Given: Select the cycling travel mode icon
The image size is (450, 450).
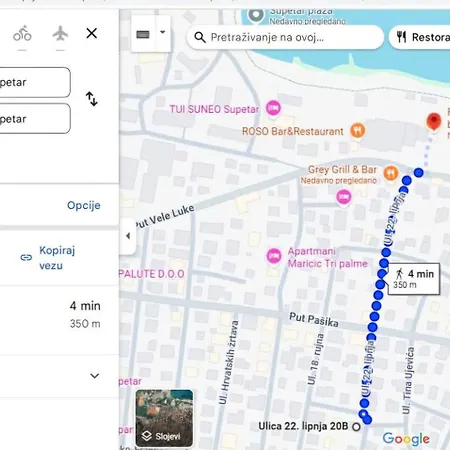Looking at the screenshot, I should click(x=22, y=33).
